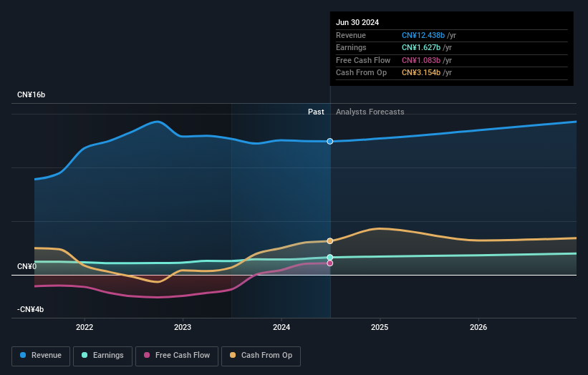Click the Cash From Op label in tooltip
Screen dimensions: 588x375
pos(361,73)
